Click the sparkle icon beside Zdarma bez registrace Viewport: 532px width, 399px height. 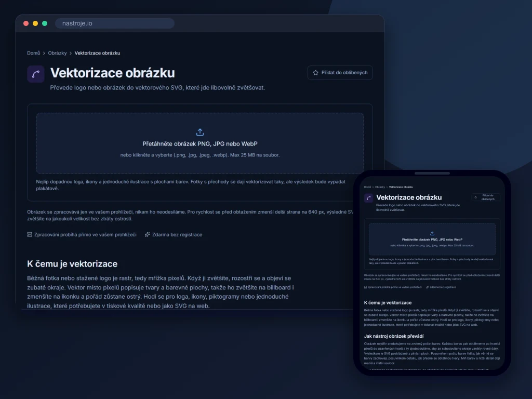[x=147, y=234]
